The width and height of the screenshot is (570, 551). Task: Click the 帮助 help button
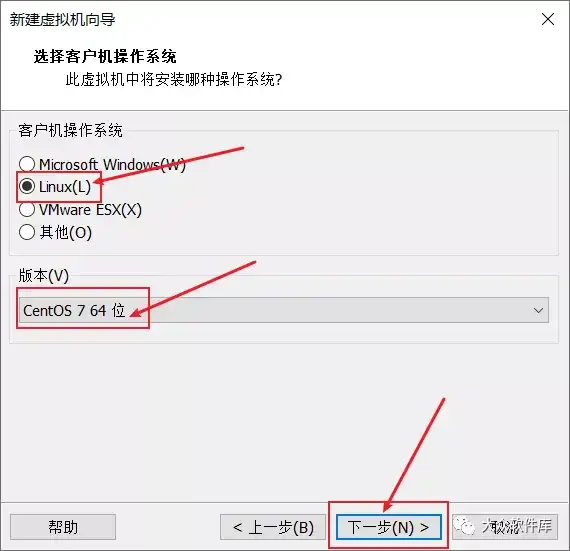click(x=63, y=527)
